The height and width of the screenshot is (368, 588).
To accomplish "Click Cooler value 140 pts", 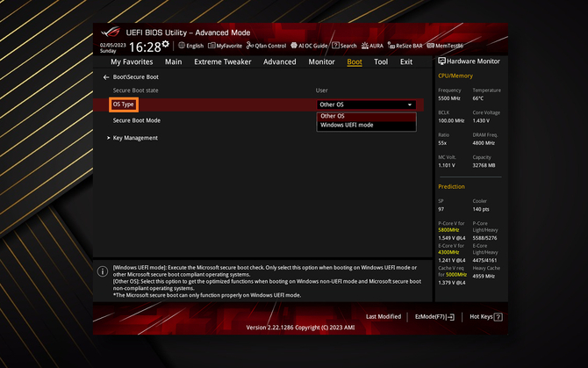I will [481, 209].
